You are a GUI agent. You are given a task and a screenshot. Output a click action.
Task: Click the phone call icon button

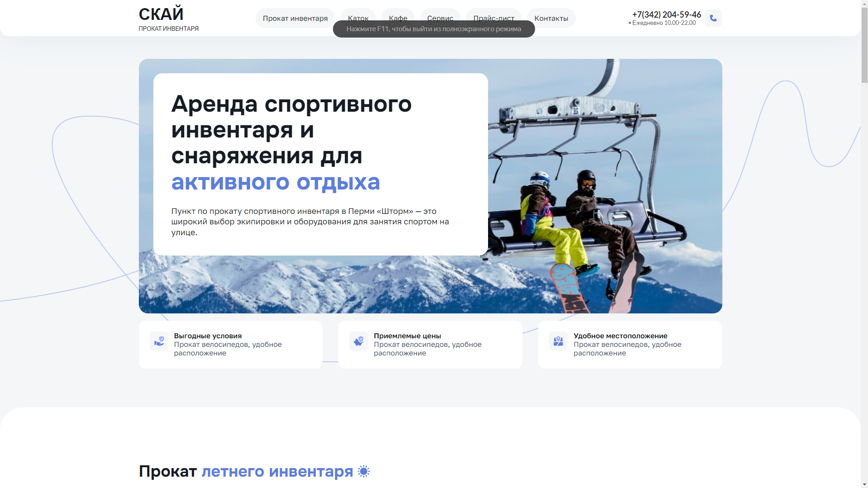(713, 18)
